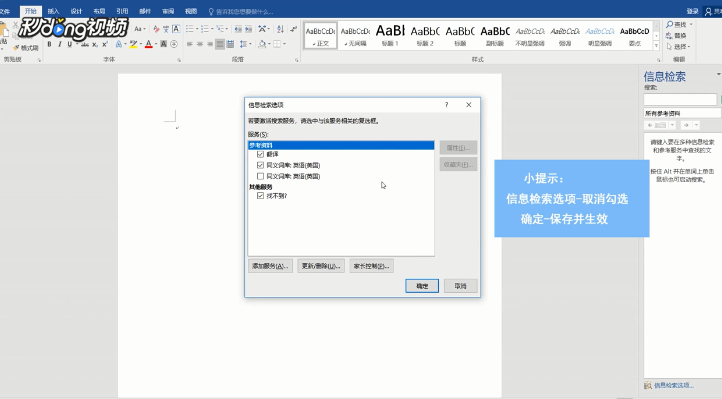Open the Font dialog launcher
The width and height of the screenshot is (722, 399).
[x=180, y=60]
